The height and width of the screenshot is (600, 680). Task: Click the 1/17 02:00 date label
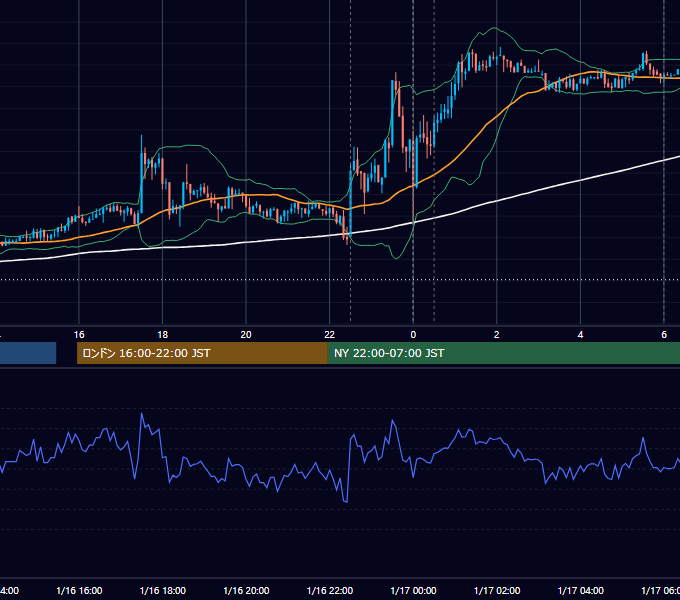[x=497, y=590]
